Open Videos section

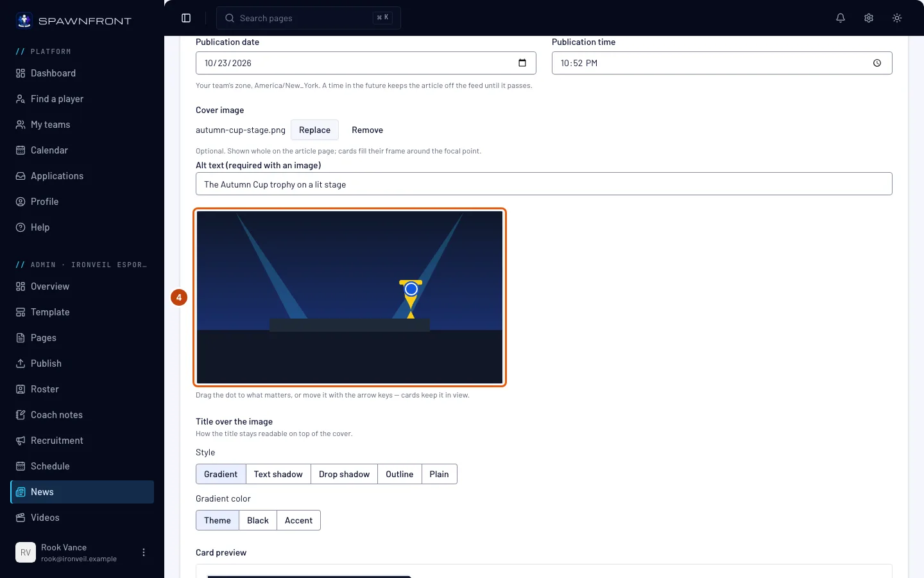pos(82,518)
